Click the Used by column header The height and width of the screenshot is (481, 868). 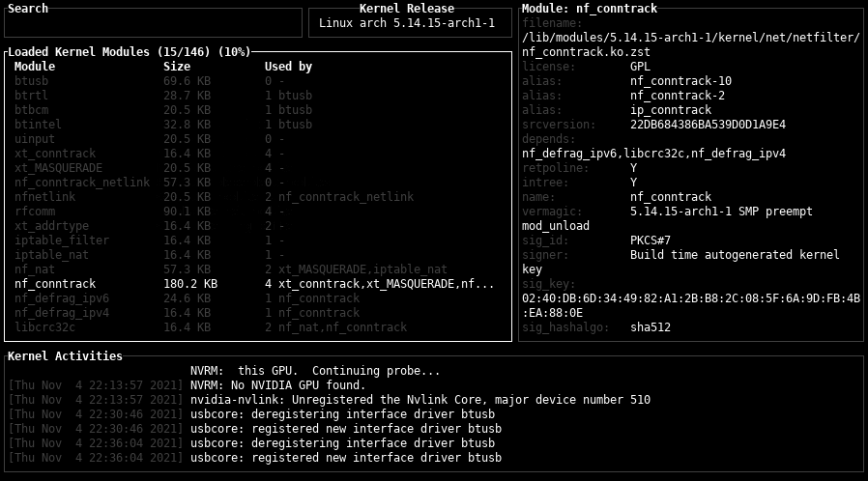click(x=288, y=67)
